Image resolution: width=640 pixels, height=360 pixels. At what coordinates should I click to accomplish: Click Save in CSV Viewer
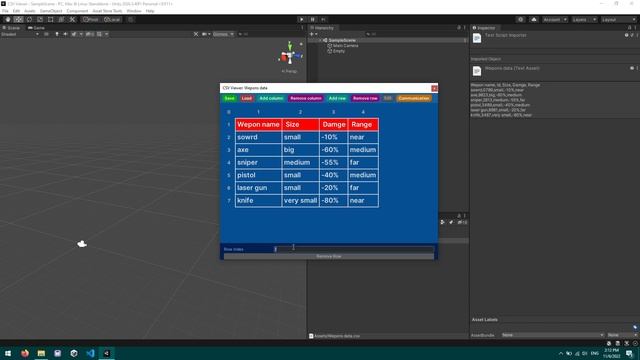tap(229, 98)
